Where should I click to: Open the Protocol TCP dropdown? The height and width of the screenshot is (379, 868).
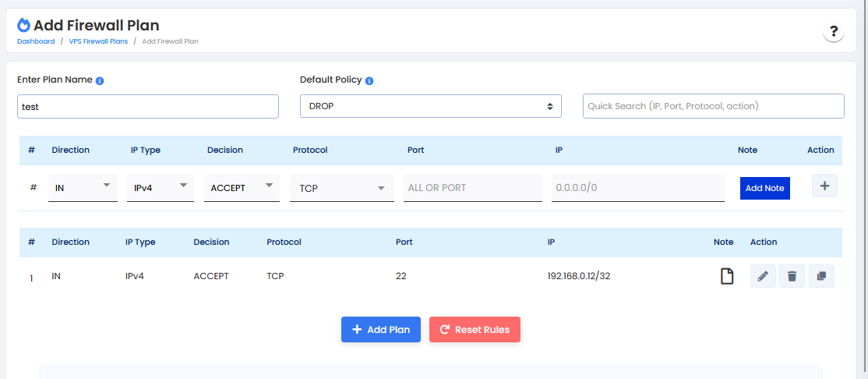(x=341, y=188)
